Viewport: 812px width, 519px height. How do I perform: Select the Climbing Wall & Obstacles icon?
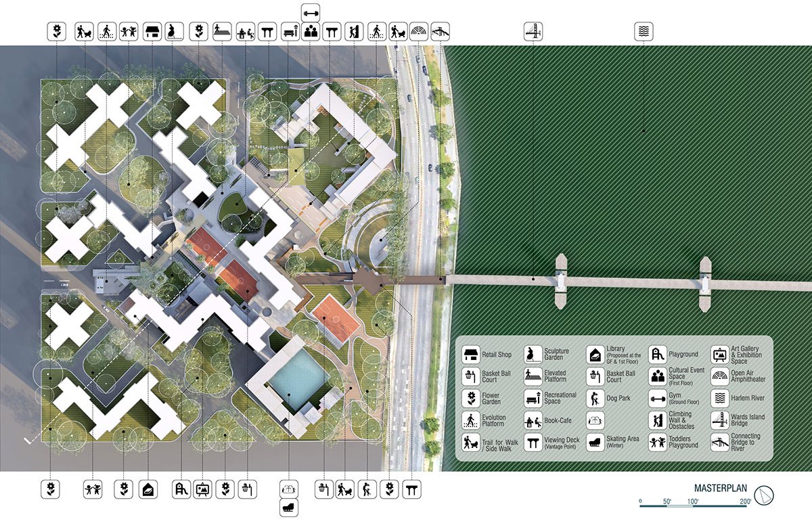click(657, 420)
